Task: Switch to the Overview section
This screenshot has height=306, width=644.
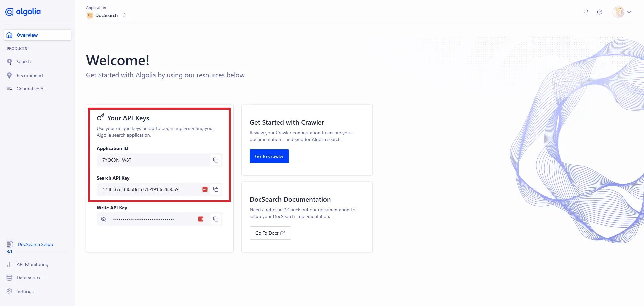Action: click(27, 35)
